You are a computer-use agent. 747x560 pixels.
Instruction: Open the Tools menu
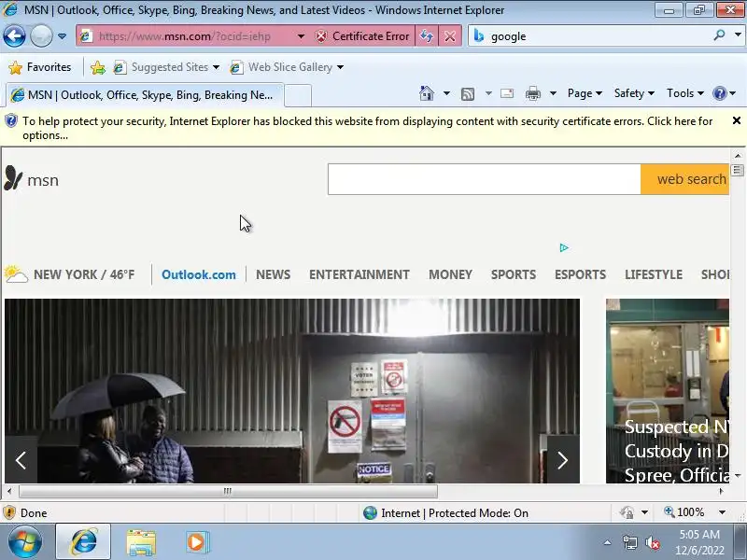point(685,93)
